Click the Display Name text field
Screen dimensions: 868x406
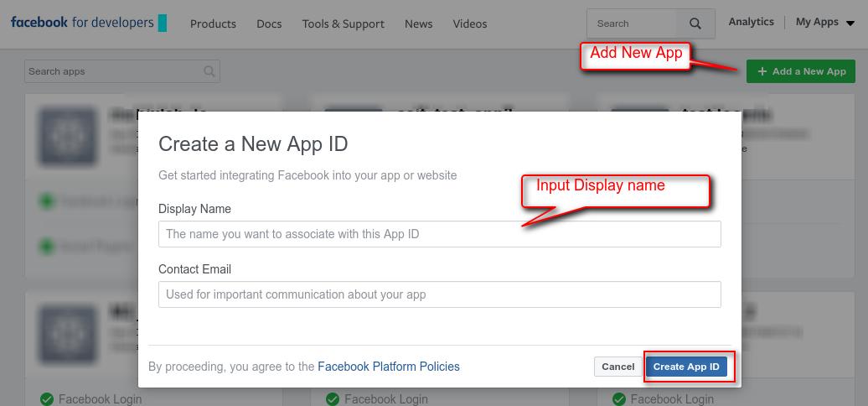click(439, 234)
